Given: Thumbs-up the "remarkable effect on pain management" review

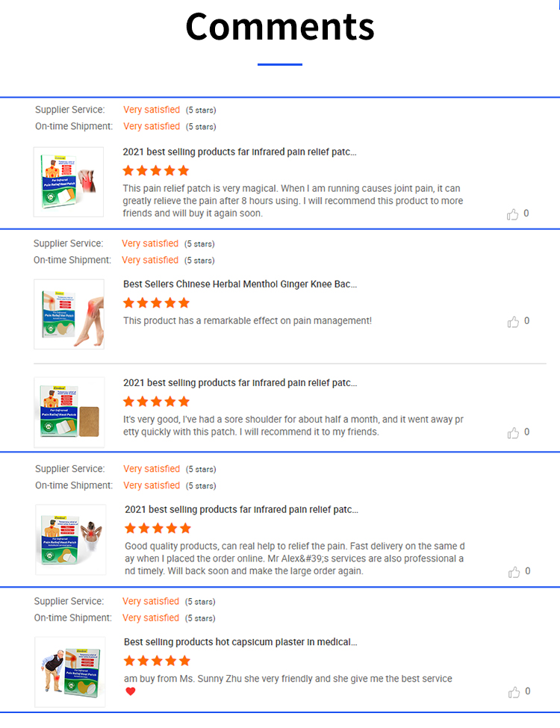Looking at the screenshot, I should (x=513, y=322).
